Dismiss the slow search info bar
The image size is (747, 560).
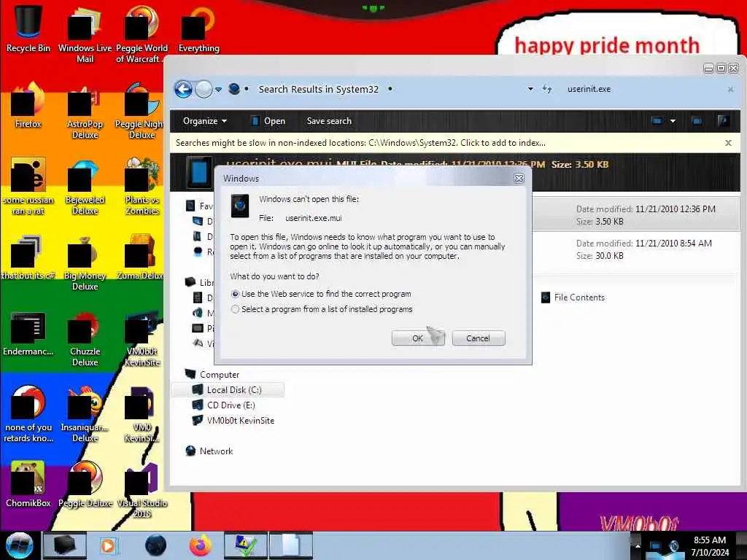(x=728, y=143)
